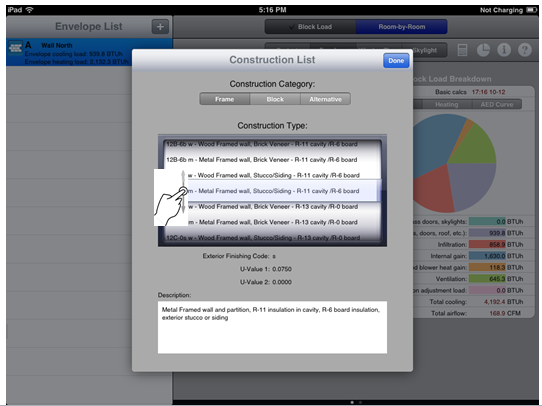
Task: Switch to Block Load mode
Action: (311, 27)
